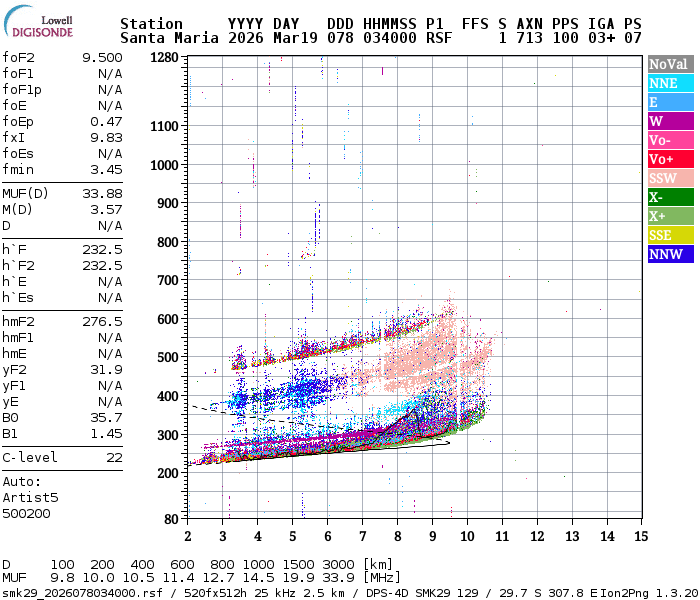Select the MUF(D) value 33.88
700x600 pixels.
(x=102, y=194)
